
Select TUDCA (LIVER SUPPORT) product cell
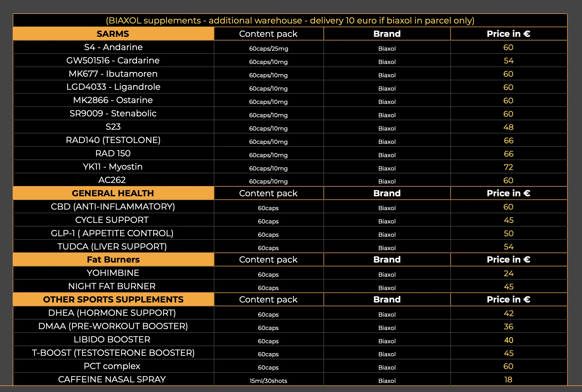tap(113, 246)
